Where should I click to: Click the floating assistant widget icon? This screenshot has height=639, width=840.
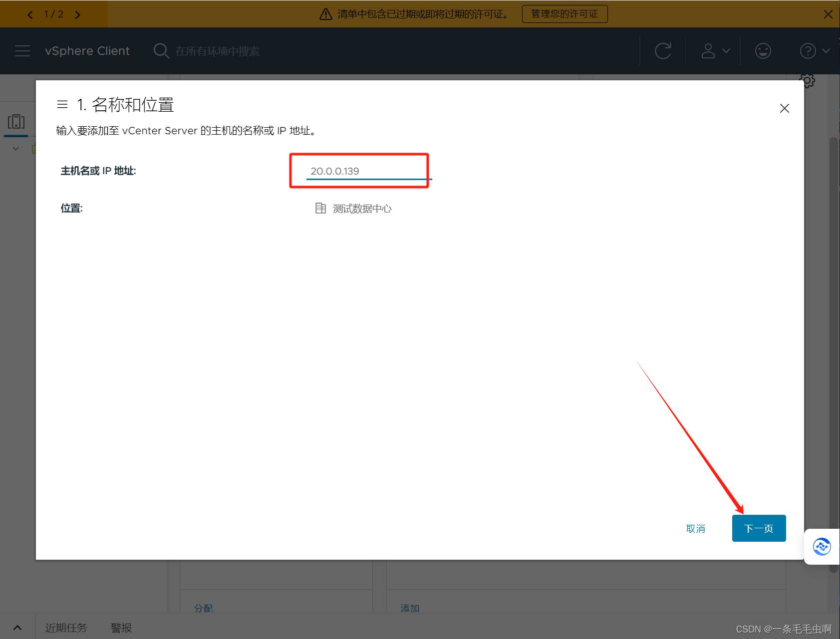point(822,547)
